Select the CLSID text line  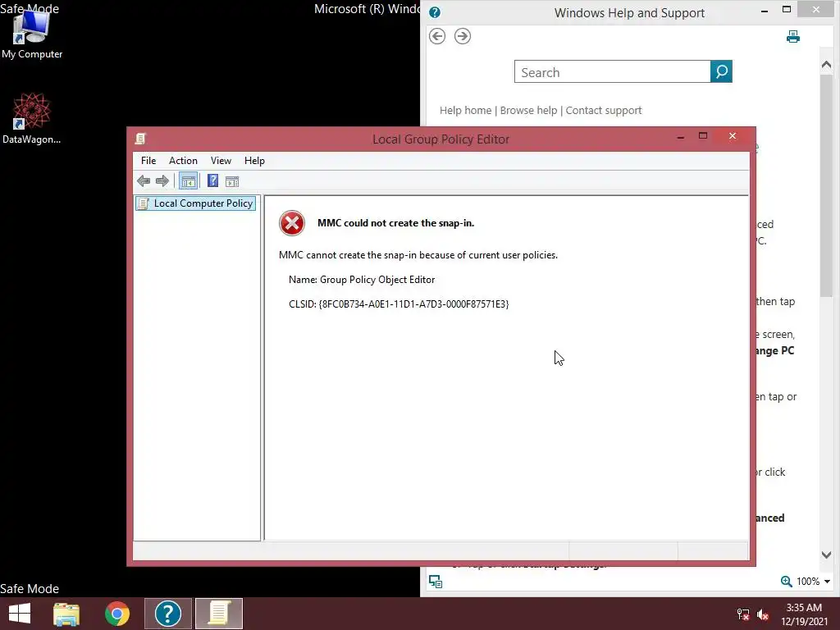(399, 304)
